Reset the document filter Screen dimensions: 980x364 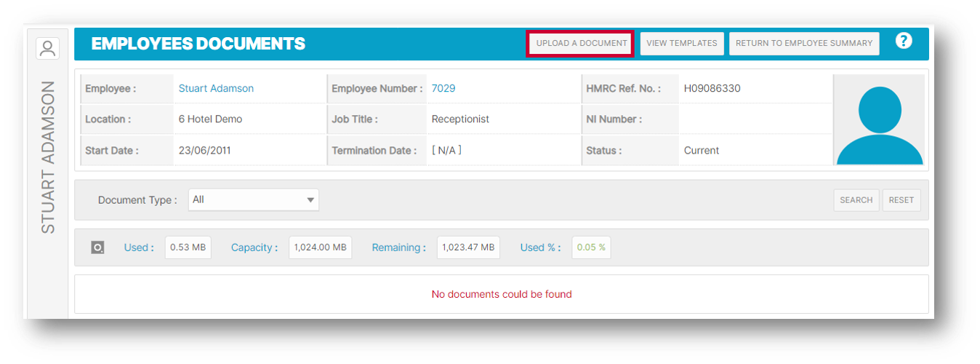(901, 200)
